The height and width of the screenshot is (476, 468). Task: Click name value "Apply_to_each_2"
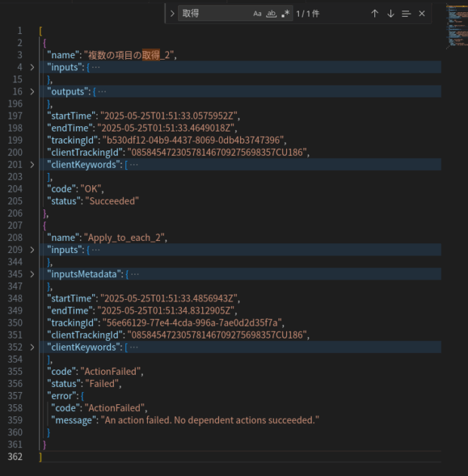124,238
